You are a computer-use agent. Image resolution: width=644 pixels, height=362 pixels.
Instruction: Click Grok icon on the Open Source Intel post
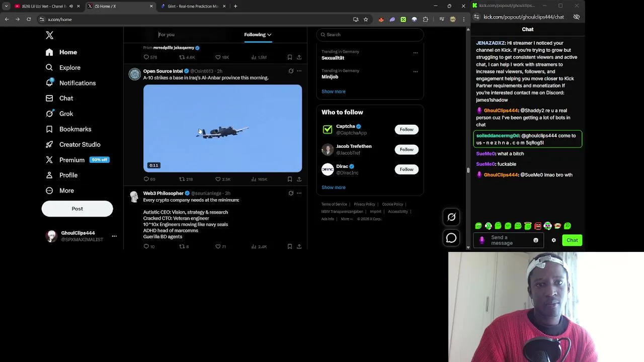click(x=291, y=71)
